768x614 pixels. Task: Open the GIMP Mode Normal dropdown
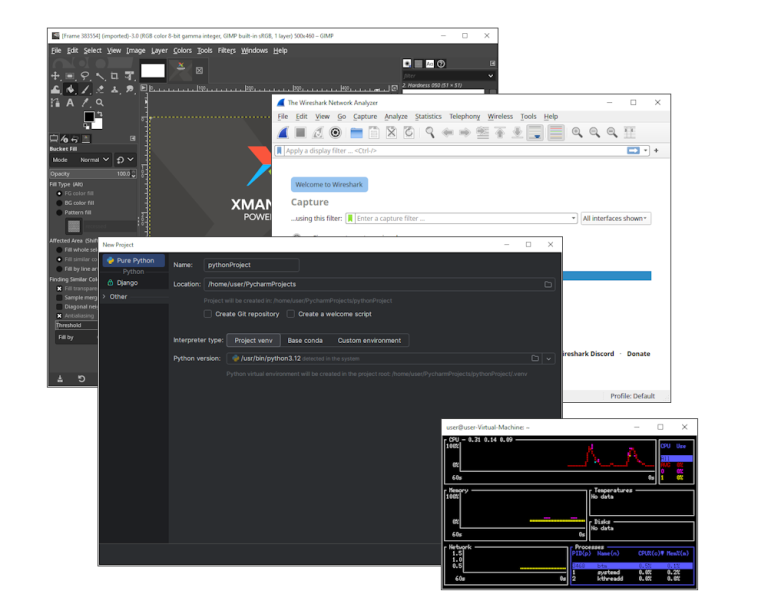click(x=94, y=159)
